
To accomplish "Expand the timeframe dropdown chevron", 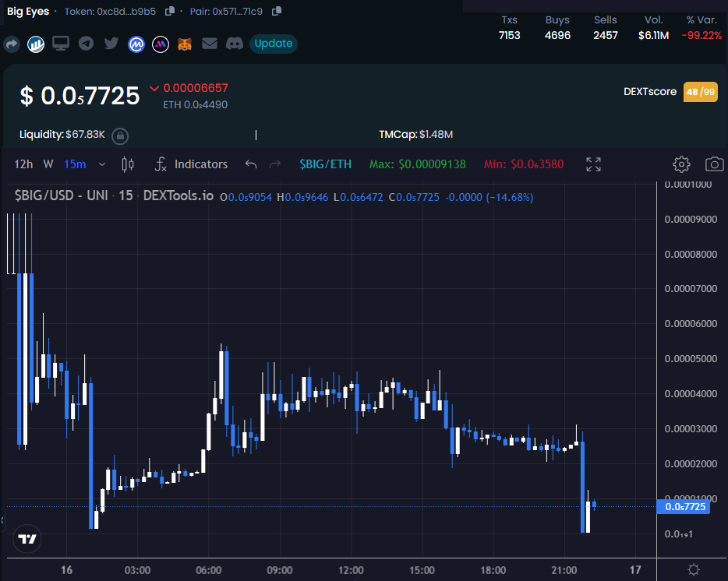I will click(102, 164).
